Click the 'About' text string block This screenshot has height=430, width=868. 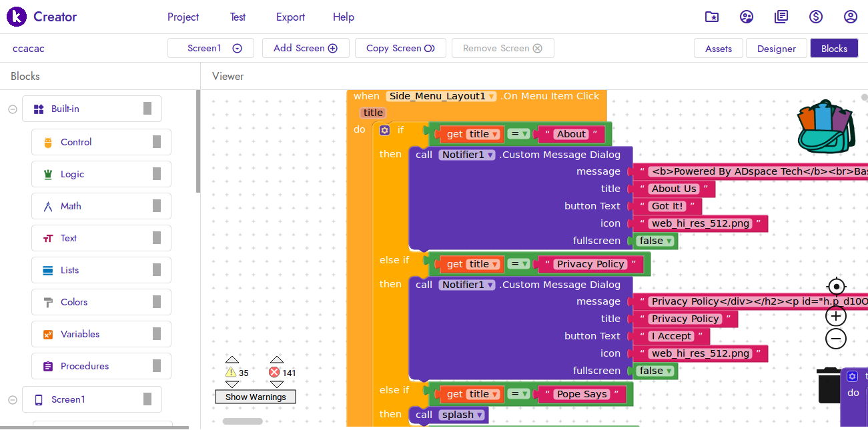571,134
